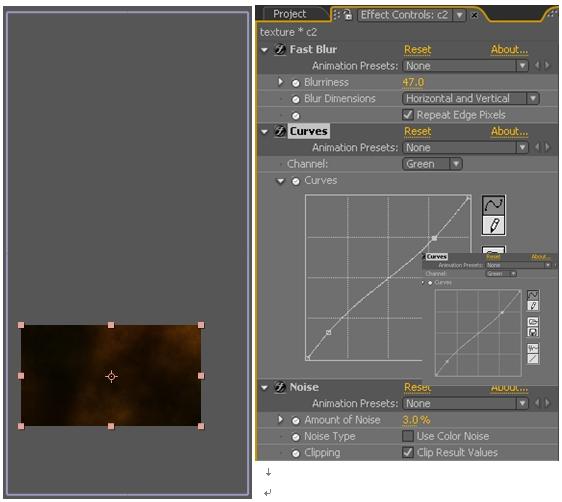Open the Channel Green dropdown

point(432,164)
